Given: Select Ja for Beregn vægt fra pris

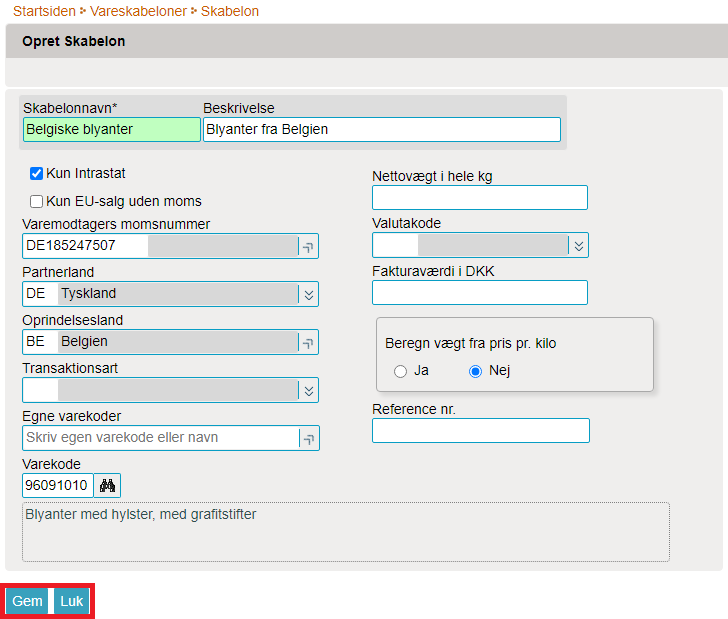Looking at the screenshot, I should pyautogui.click(x=400, y=371).
